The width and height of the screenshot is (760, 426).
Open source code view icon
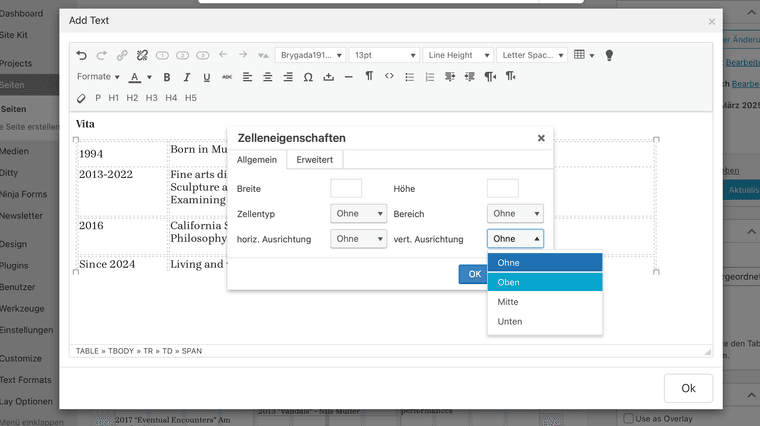pyautogui.click(x=389, y=77)
